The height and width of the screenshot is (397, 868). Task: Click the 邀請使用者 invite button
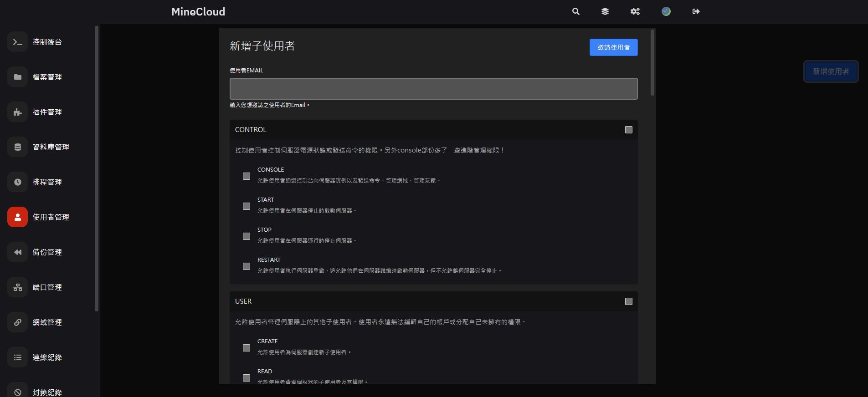[613, 47]
